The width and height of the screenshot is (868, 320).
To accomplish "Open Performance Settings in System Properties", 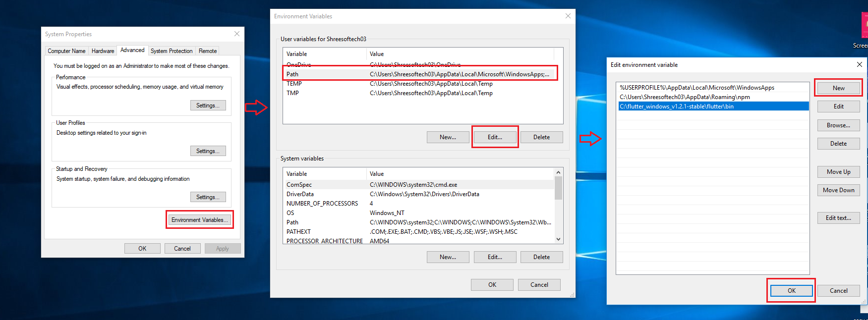I will pos(208,106).
